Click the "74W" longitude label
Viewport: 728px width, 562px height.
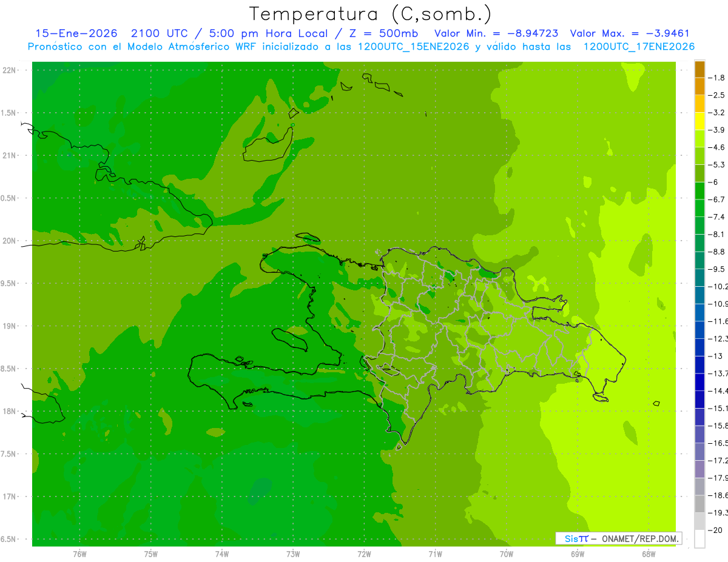pos(222,554)
